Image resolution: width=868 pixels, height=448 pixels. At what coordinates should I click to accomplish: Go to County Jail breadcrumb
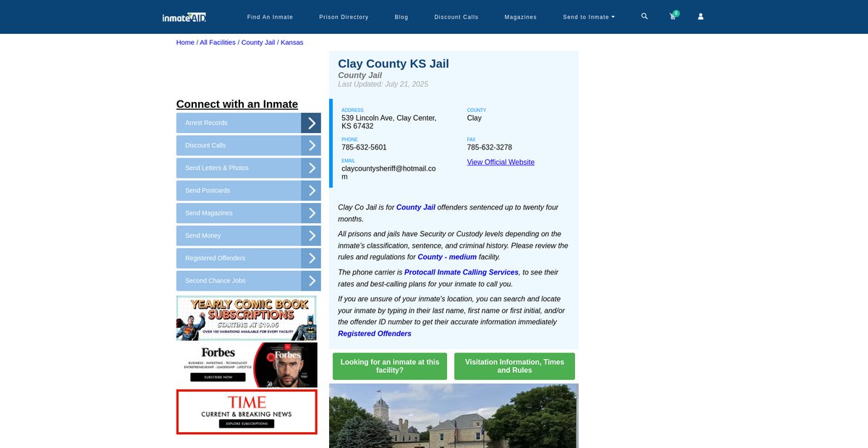tap(258, 43)
